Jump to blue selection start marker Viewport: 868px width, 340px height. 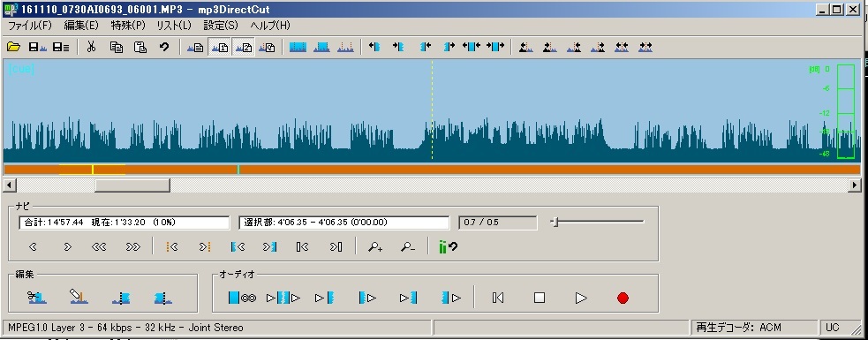[x=238, y=247]
